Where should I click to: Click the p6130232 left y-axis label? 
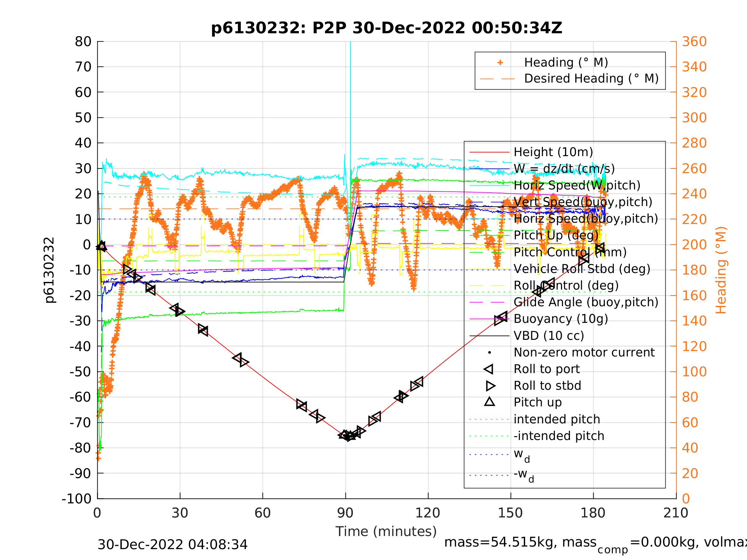tap(49, 270)
